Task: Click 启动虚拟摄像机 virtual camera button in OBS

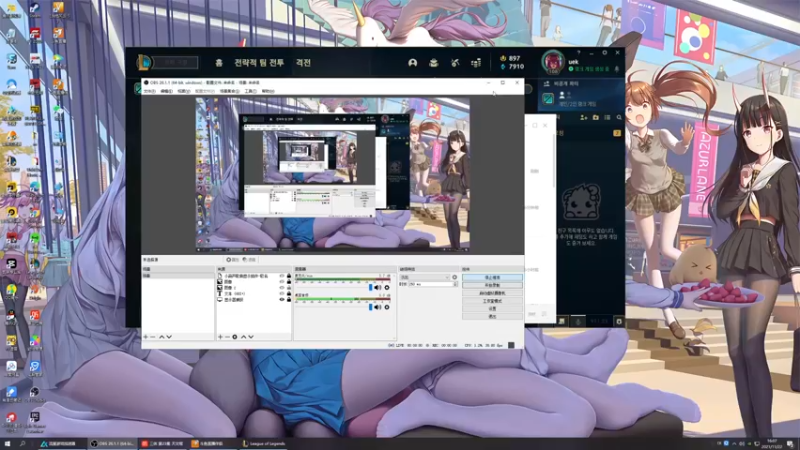Action: [x=492, y=293]
